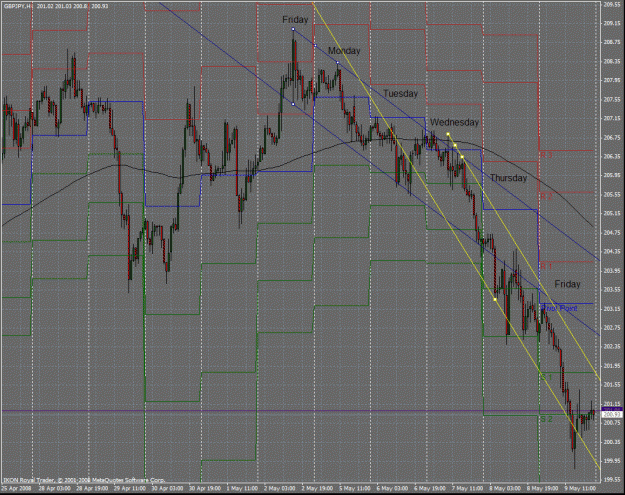Image resolution: width=625 pixels, height=495 pixels.
Task: Click the 201.55 price axis label
Action: click(611, 385)
